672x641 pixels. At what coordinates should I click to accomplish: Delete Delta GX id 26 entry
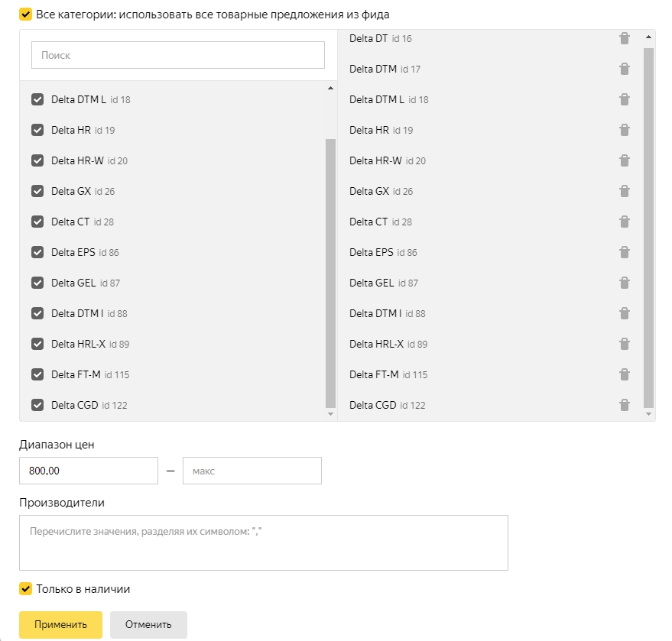point(625,191)
